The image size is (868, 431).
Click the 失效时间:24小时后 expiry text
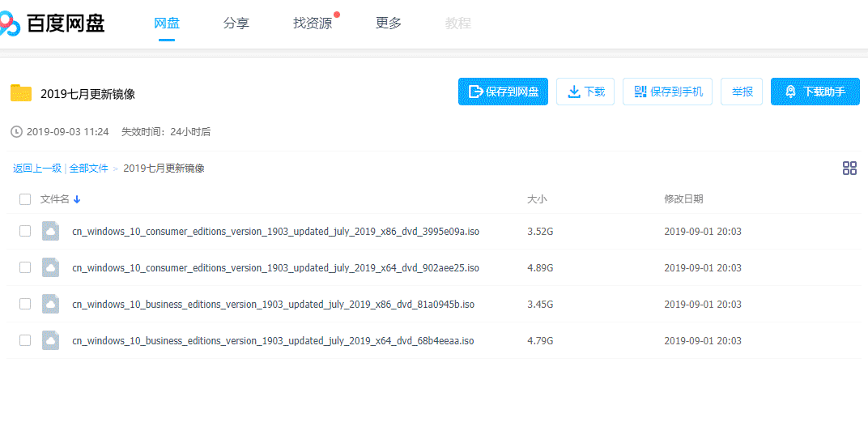pos(166,132)
